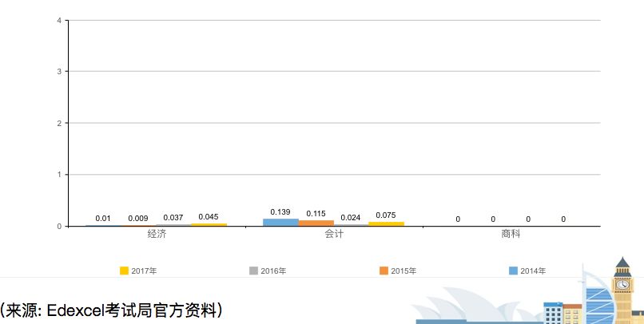The image size is (644, 324).
Task: Click the 0.024 data label above 会计
Action: click(351, 217)
